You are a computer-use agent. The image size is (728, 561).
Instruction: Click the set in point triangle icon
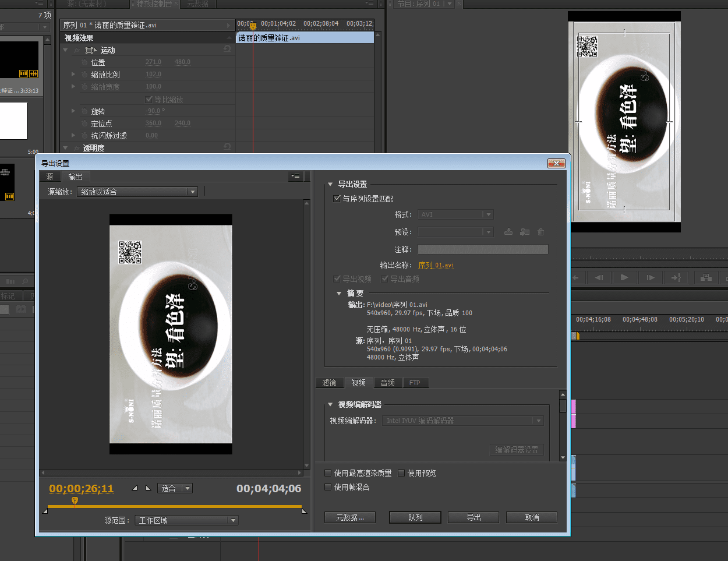[135, 488]
